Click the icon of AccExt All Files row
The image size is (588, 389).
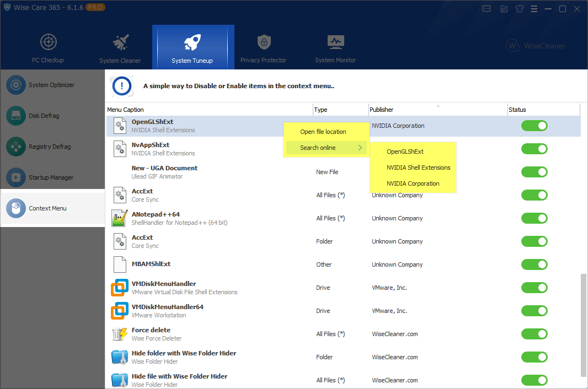coord(120,195)
